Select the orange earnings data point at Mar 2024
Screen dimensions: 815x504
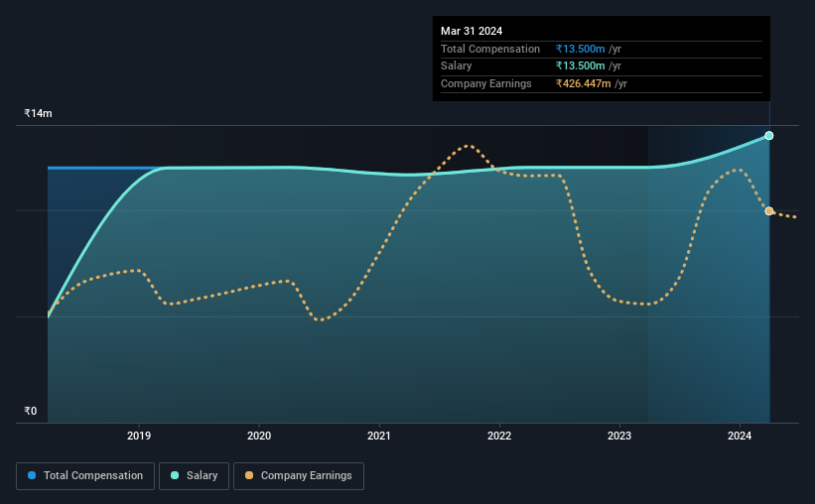tap(768, 211)
